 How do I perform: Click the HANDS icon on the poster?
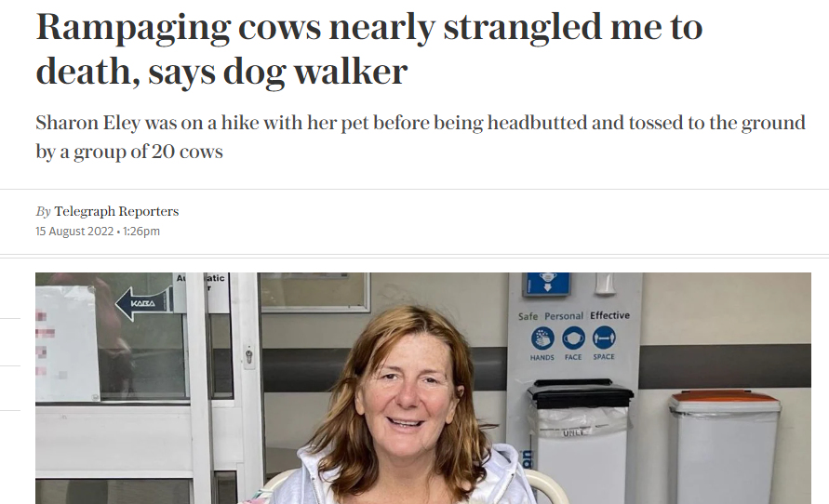542,339
